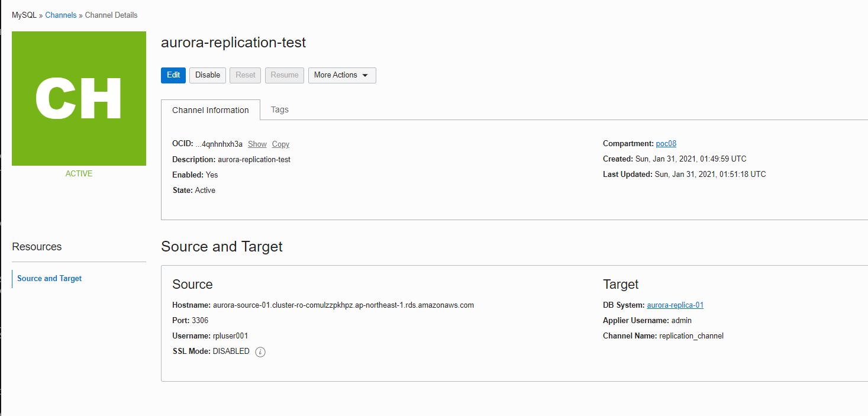The height and width of the screenshot is (416, 868).
Task: Click the Enabled: Yes field
Action: 195,175
